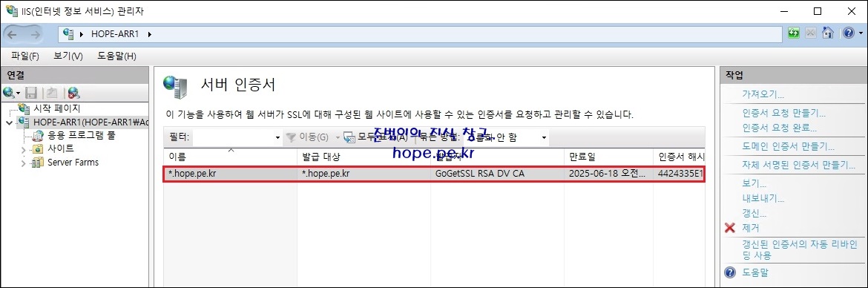Click the Server Farms icon

tap(38, 163)
